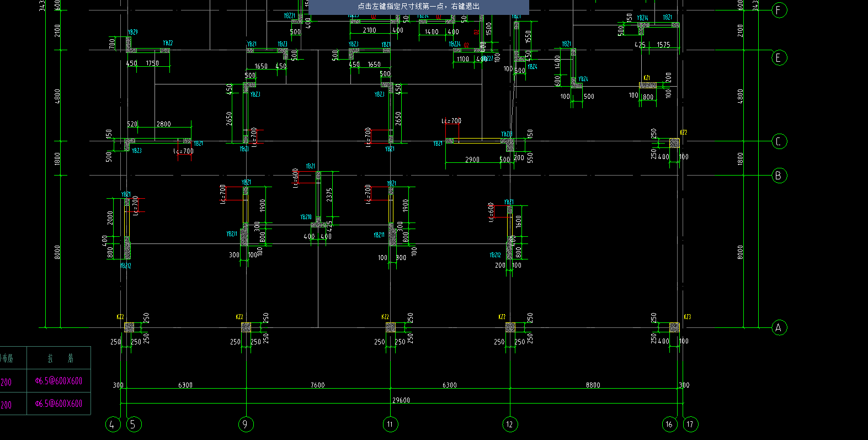The height and width of the screenshot is (440, 868).
Task: Select first-row Φ6.5@600X600 table cell
Action: [58, 381]
